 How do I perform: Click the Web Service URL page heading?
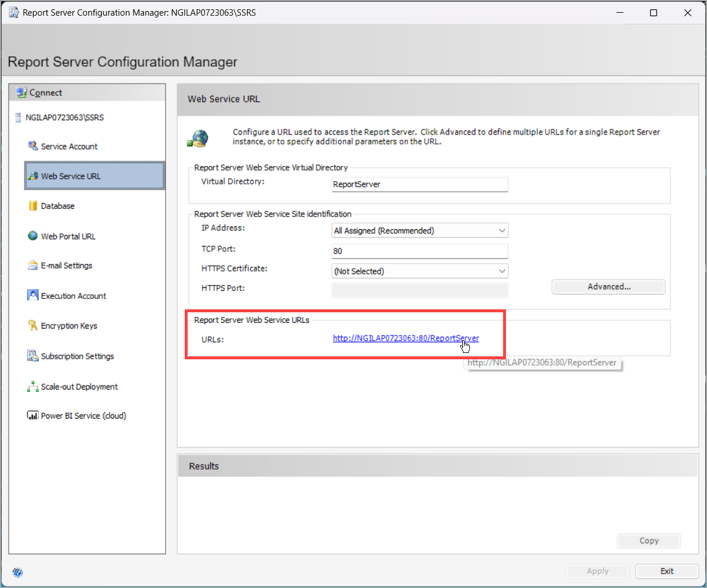[224, 99]
